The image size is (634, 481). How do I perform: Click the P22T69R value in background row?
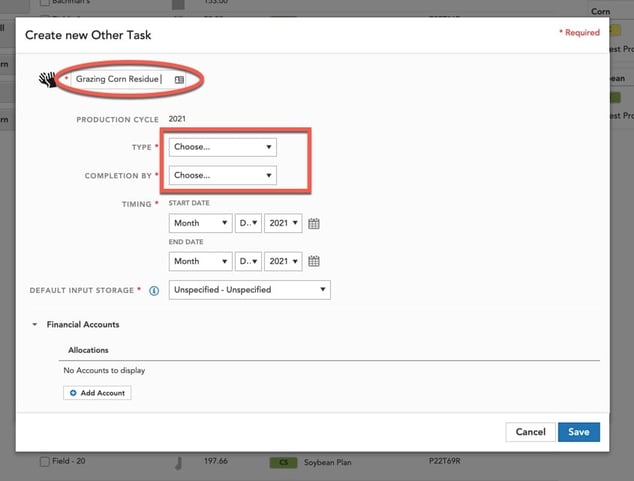pyautogui.click(x=444, y=461)
